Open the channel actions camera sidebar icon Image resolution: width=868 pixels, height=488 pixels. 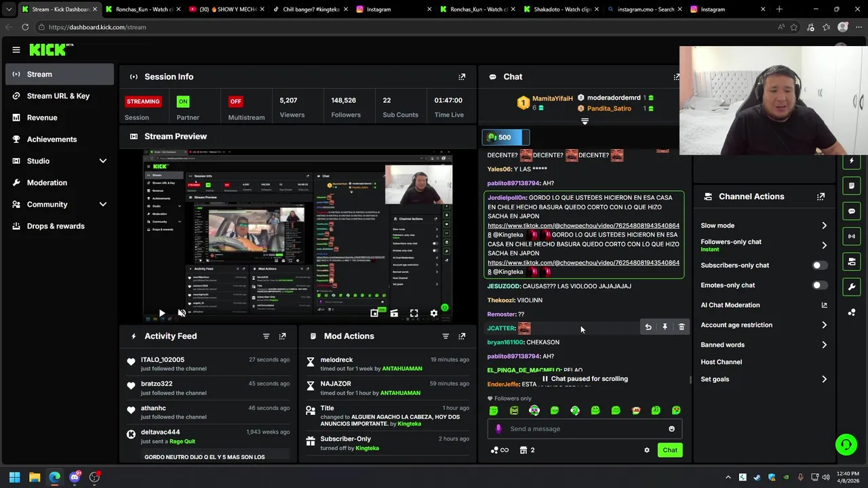pos(852,262)
